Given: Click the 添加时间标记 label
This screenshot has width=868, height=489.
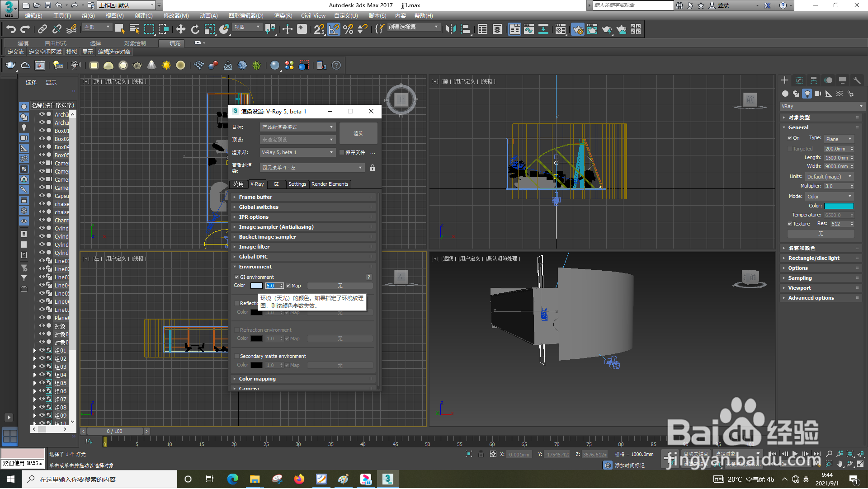Looking at the screenshot, I should (630, 465).
